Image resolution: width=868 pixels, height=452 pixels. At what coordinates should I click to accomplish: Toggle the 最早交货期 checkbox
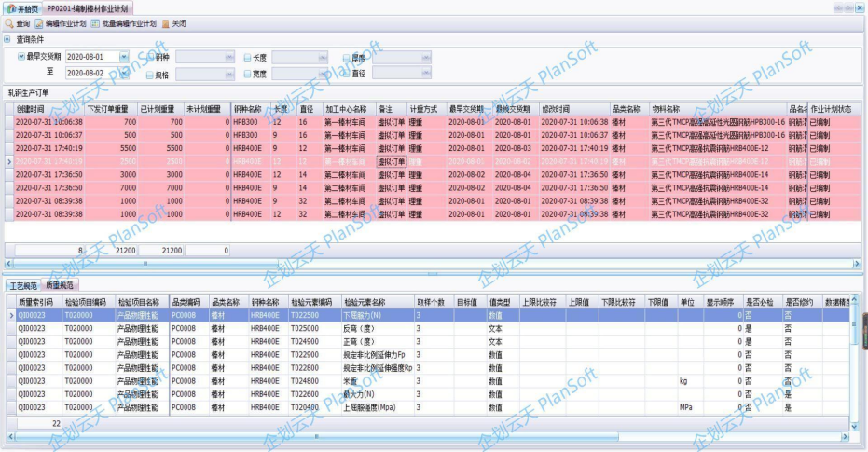pyautogui.click(x=21, y=57)
